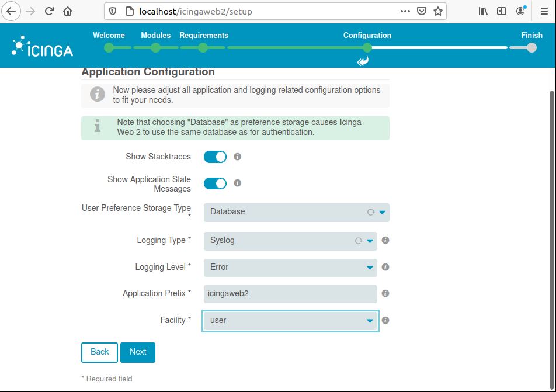Show info for Application State Messages

click(238, 183)
